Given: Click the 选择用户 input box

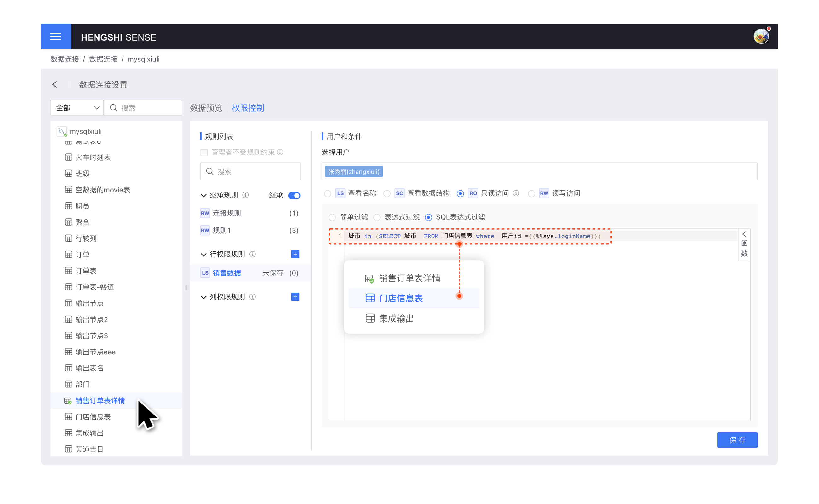Looking at the screenshot, I should 539,171.
